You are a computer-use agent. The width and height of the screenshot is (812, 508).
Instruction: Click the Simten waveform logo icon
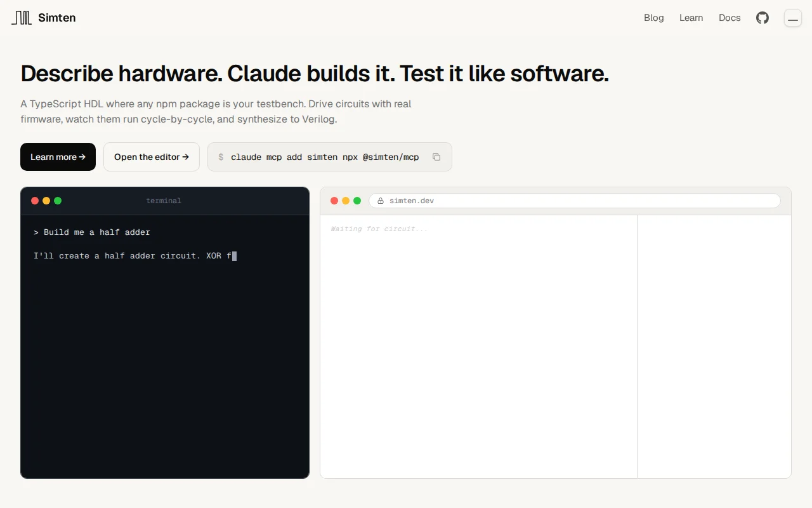[22, 18]
